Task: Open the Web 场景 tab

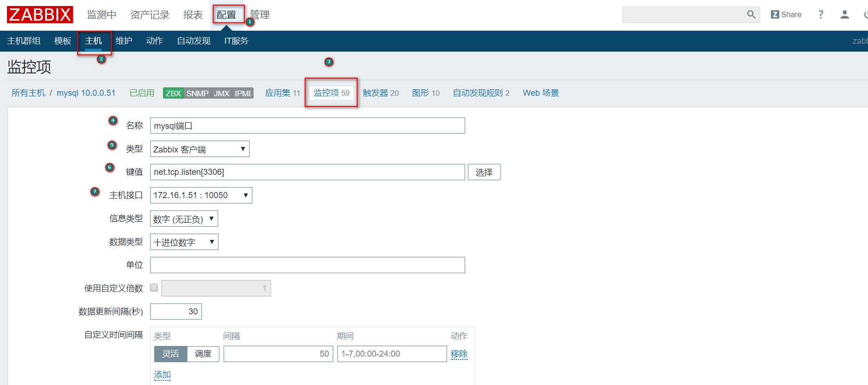Action: [541, 93]
